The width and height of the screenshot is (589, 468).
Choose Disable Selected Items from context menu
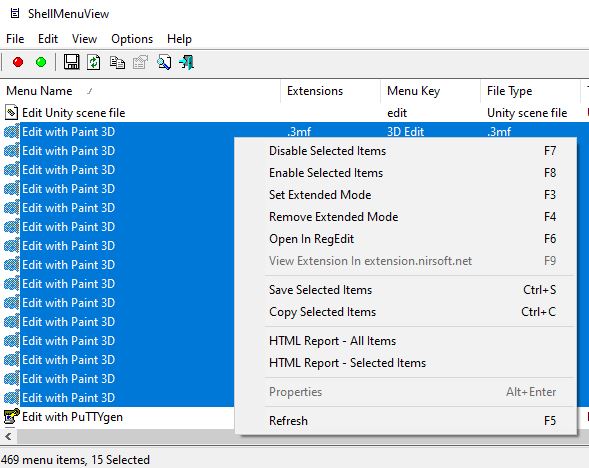click(406, 151)
